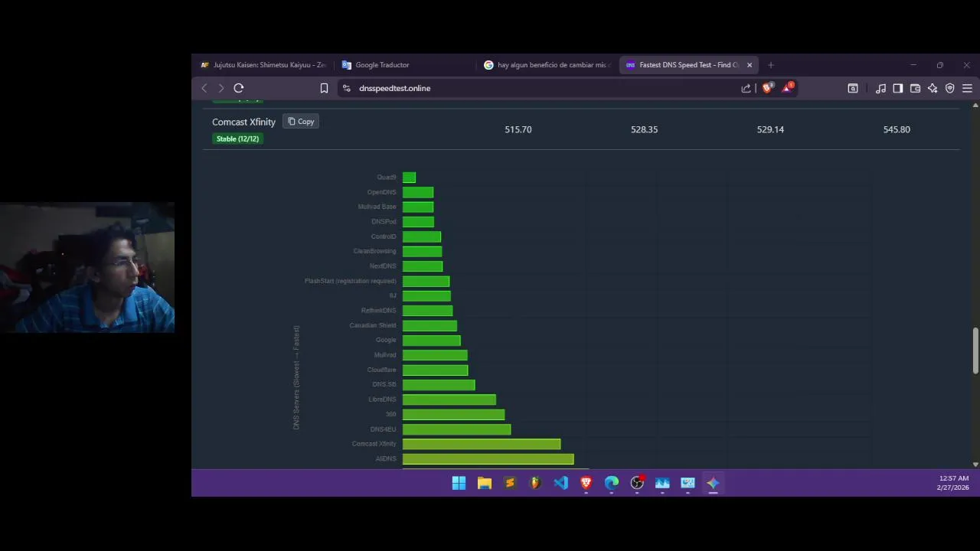The width and height of the screenshot is (980, 551).
Task: Click the value 545.80
Action: [x=897, y=129]
